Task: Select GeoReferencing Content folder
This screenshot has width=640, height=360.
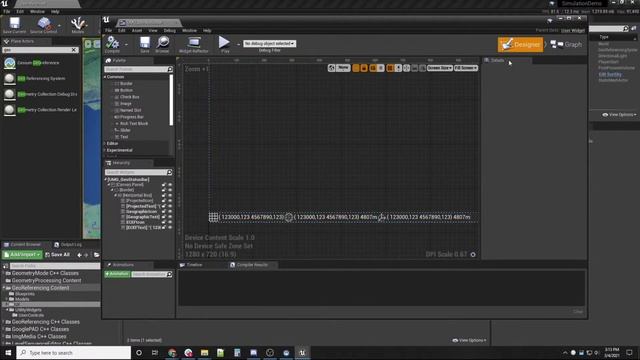Action: [x=40, y=288]
